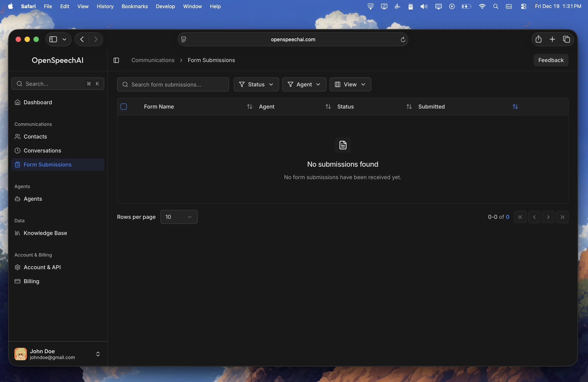Open Conversations in sidebar
The height and width of the screenshot is (382, 588).
[58, 151]
